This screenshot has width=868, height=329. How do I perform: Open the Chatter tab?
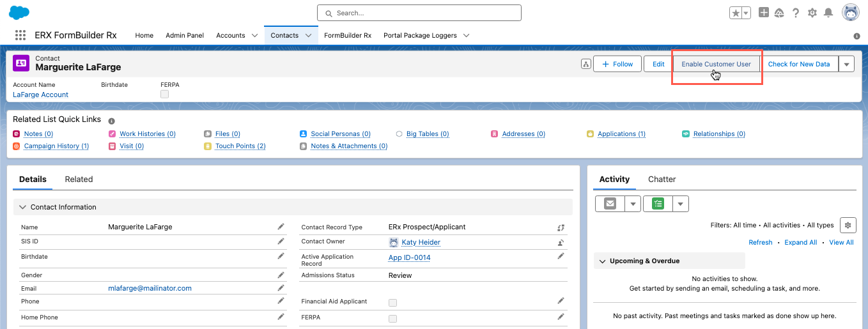pos(662,180)
